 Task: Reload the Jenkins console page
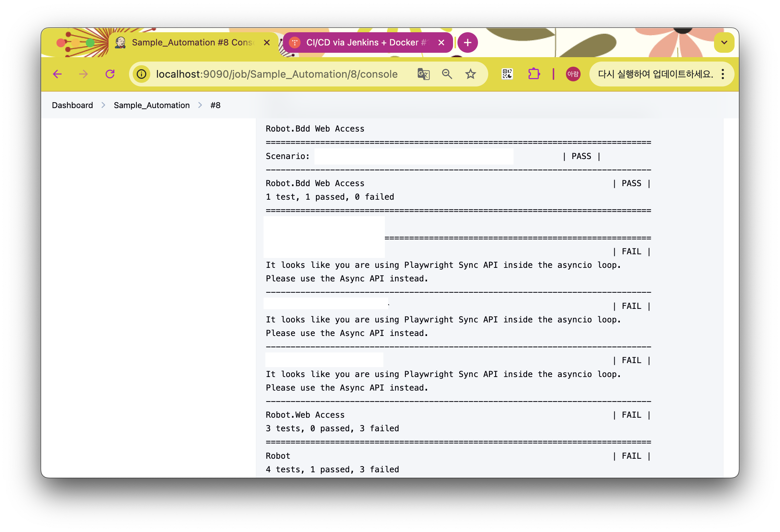tap(110, 74)
